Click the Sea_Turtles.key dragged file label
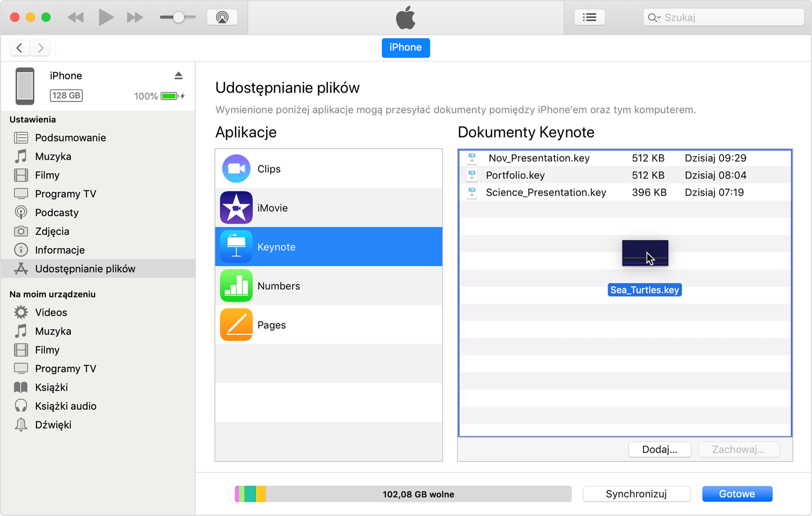 645,290
